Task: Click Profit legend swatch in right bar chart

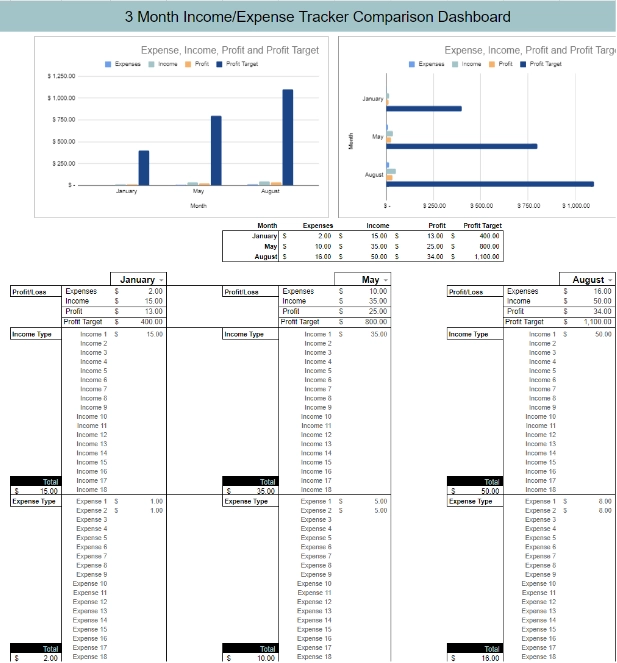Action: coord(491,63)
